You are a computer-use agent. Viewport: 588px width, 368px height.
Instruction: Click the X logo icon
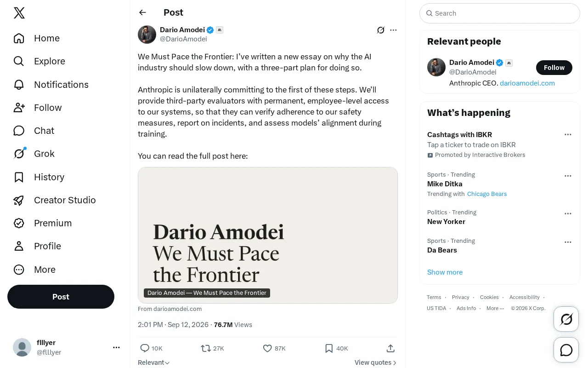[19, 13]
